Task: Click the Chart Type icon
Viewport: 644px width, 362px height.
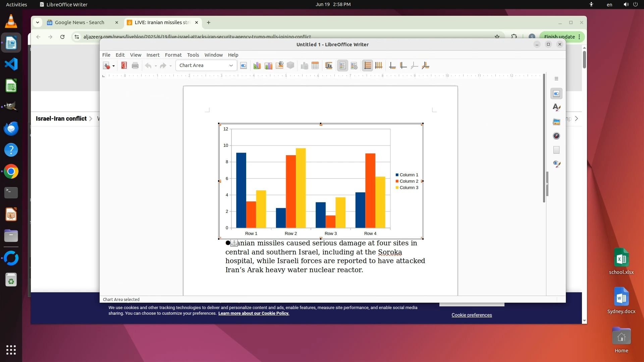Action: (x=257, y=66)
